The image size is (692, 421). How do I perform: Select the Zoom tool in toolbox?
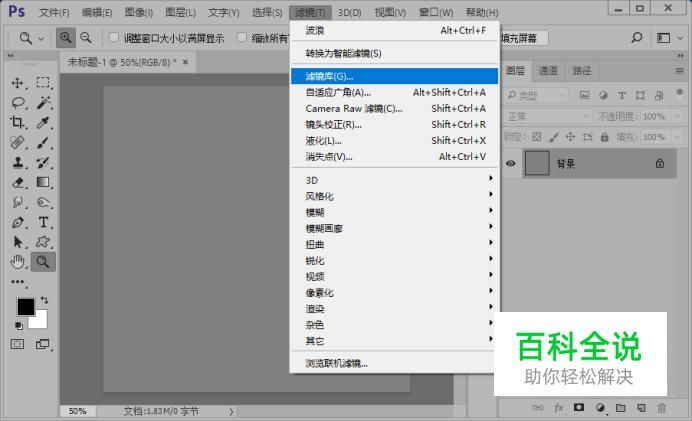click(x=43, y=262)
